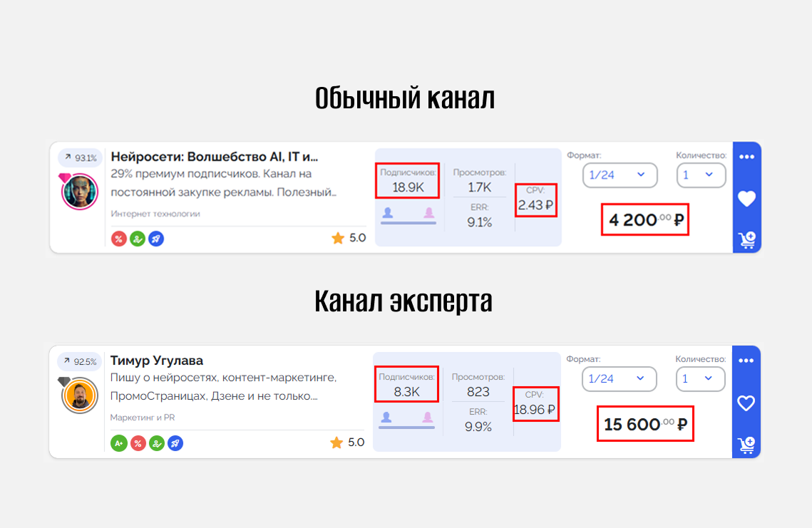This screenshot has height=528, width=812.
Task: Click the 5.0 star rating on the expert channel
Action: [x=349, y=442]
